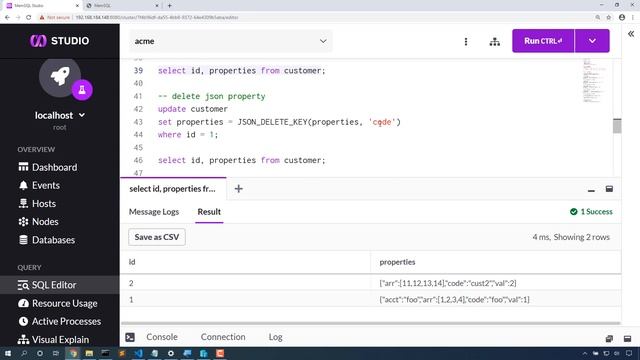Viewport: 640px width, 360px height.
Task: Expand the Run button dropdown arrow
Action: coord(592,41)
